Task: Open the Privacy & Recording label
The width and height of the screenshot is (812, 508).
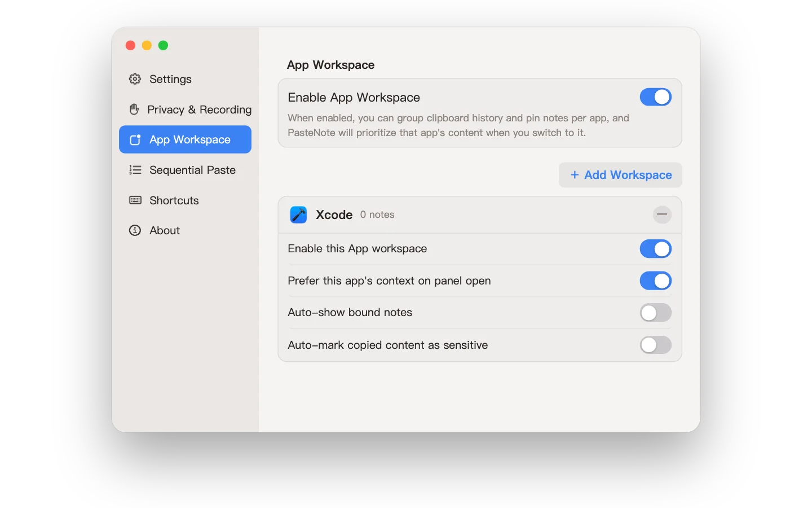Action: pyautogui.click(x=199, y=110)
